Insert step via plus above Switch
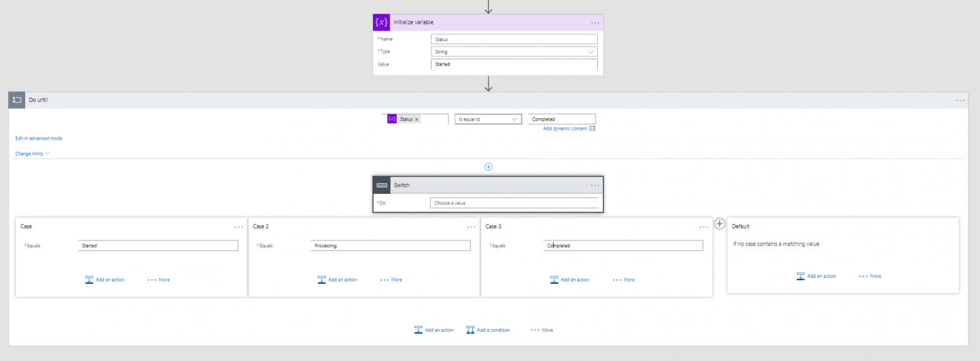 pos(488,167)
